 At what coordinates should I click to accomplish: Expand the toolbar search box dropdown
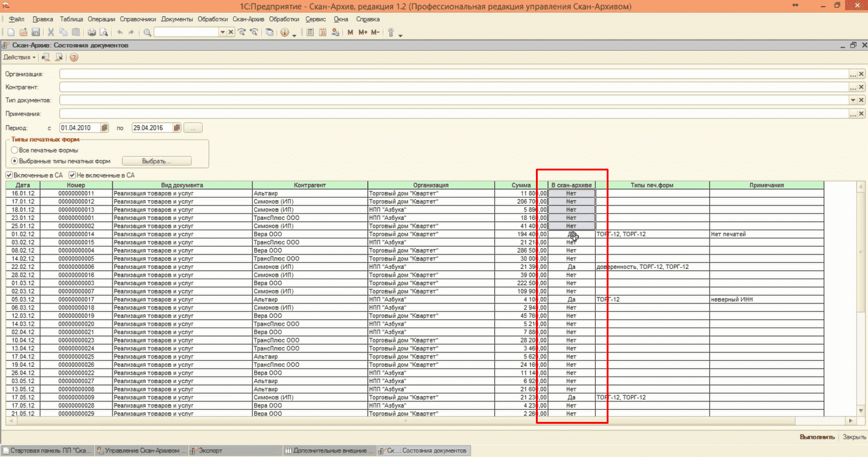tap(222, 32)
